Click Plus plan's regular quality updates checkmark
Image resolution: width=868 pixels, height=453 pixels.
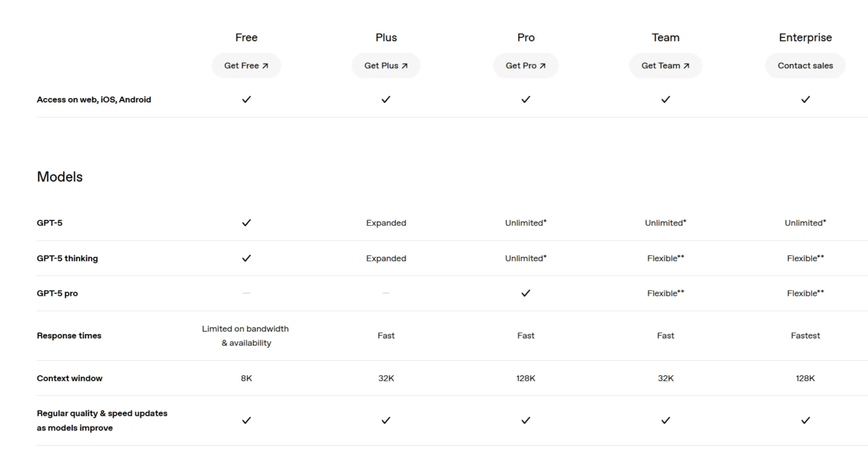pyautogui.click(x=386, y=420)
